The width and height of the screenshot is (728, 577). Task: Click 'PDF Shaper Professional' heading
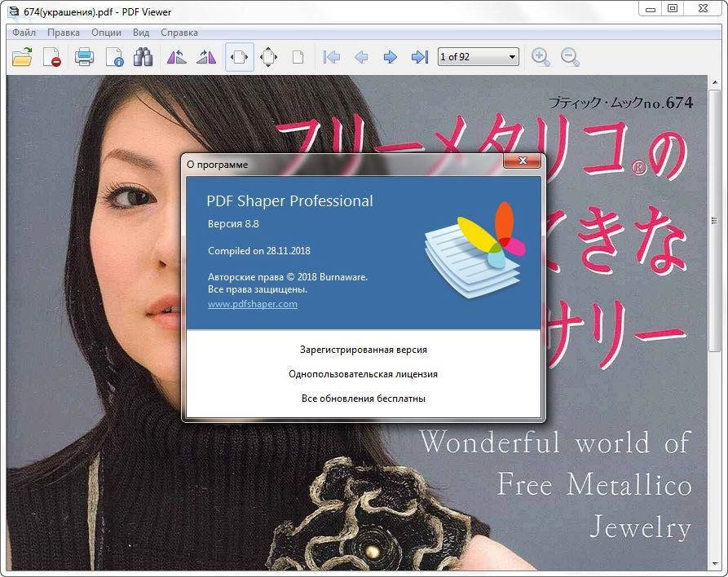click(x=289, y=201)
